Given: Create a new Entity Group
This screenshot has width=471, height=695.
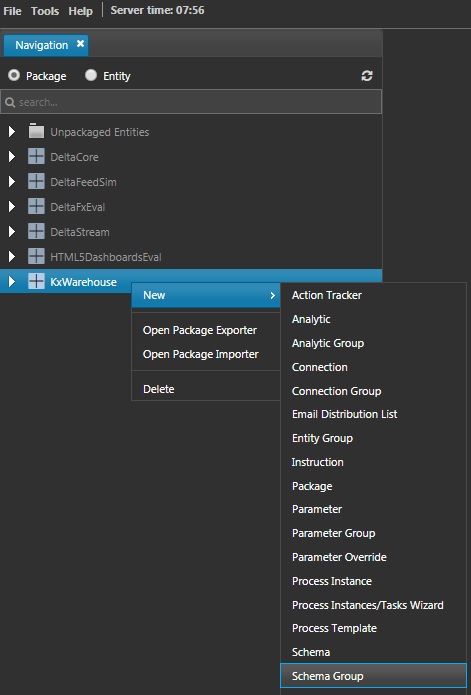Looking at the screenshot, I should (x=374, y=438).
